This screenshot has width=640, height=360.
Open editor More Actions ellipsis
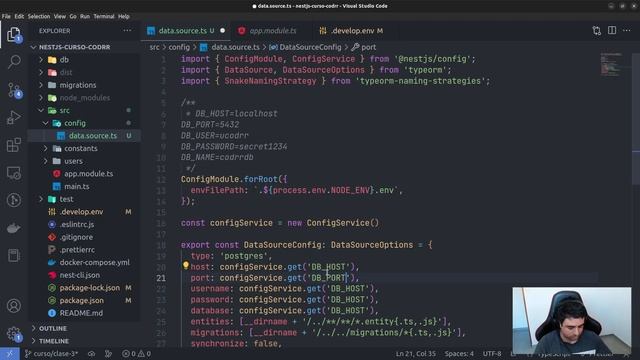coord(627,31)
